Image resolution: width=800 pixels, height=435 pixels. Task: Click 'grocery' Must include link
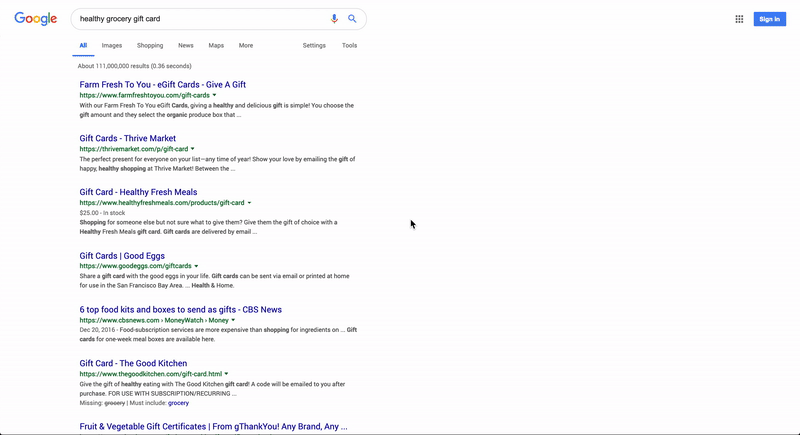pyautogui.click(x=178, y=403)
